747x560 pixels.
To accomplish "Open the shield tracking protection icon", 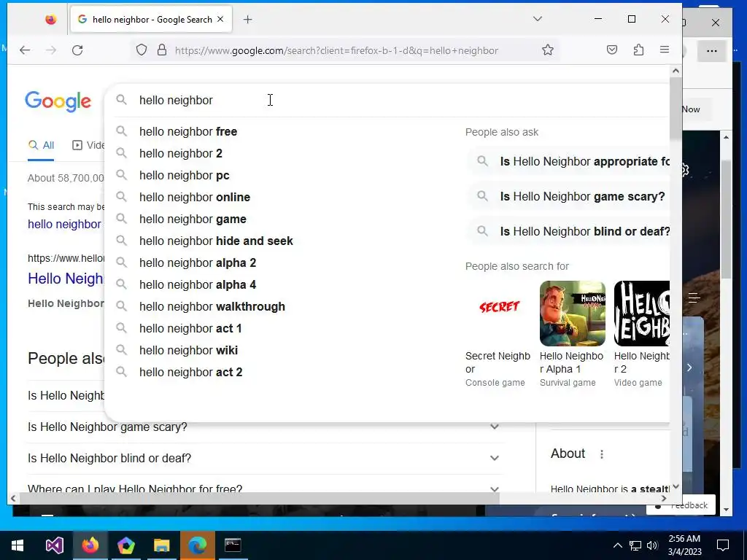I will tap(142, 50).
